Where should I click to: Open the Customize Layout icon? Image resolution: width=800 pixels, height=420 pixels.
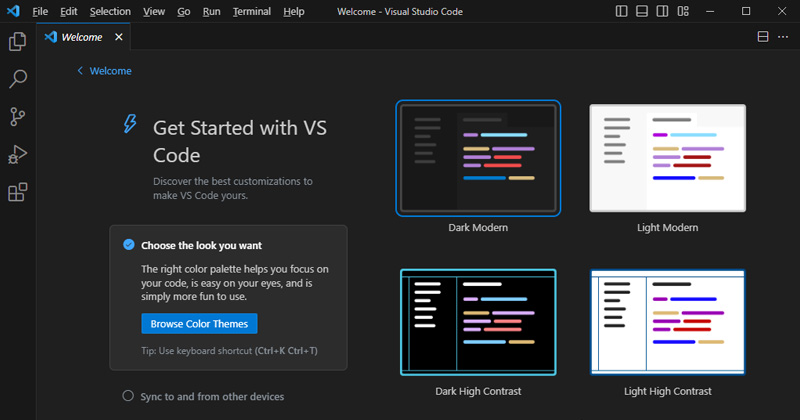[684, 11]
